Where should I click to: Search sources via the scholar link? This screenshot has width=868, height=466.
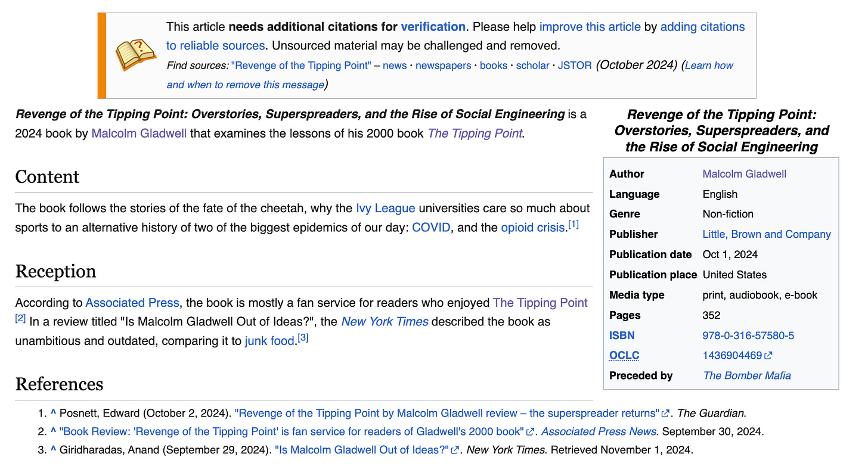532,66
